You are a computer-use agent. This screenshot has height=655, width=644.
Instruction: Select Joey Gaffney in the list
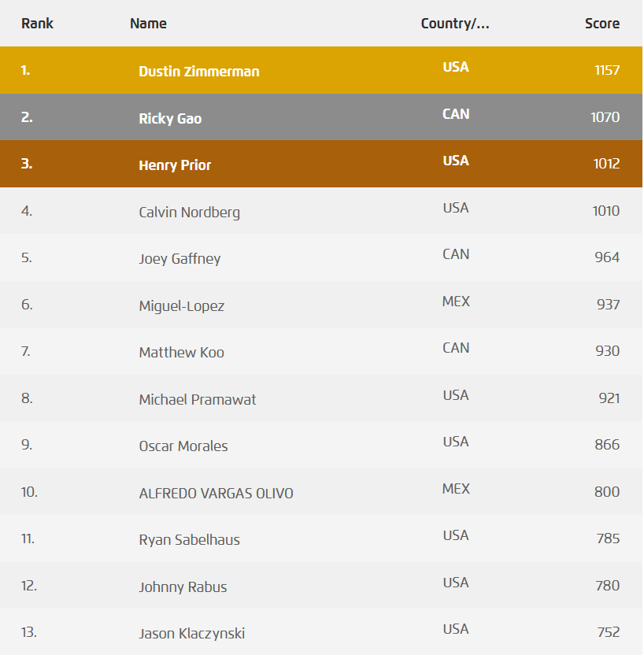click(x=180, y=258)
